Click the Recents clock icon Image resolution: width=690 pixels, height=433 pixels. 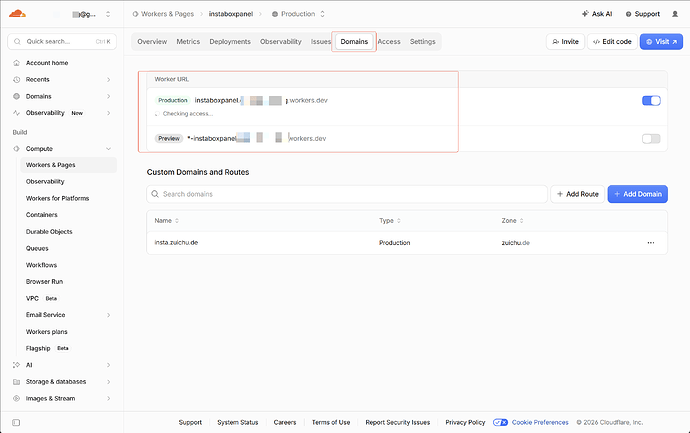17,80
